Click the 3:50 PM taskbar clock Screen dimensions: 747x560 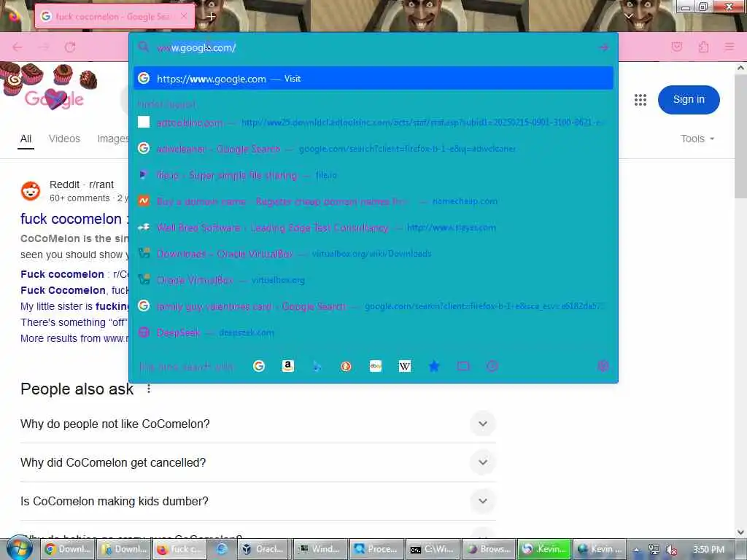708,550
